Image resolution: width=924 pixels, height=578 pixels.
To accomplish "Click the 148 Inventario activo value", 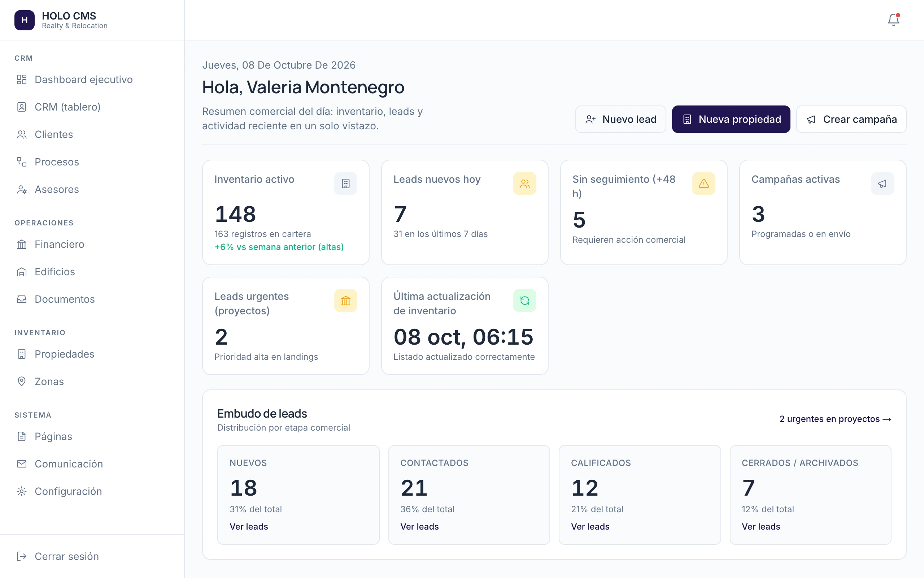I will click(236, 214).
